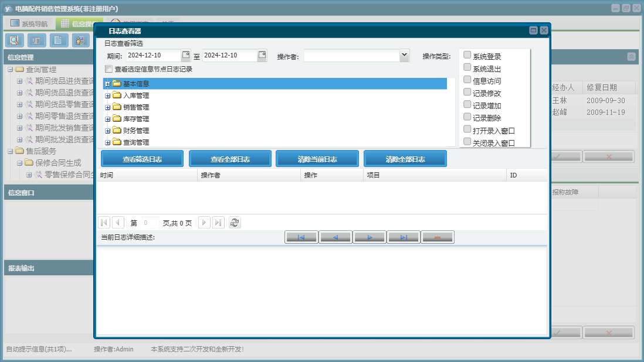
Task: Check the 记录删除 operation type
Action: pos(467,117)
